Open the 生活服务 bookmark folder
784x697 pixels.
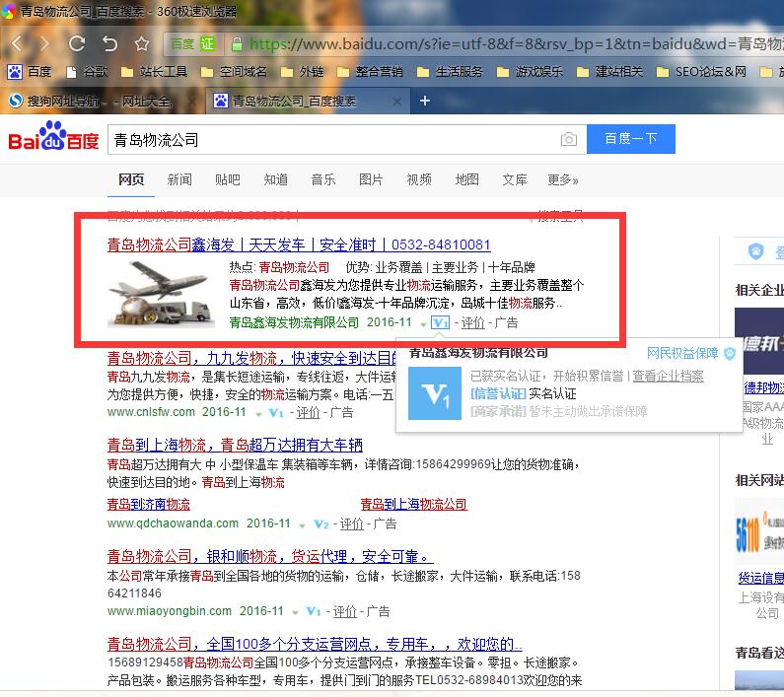click(450, 72)
